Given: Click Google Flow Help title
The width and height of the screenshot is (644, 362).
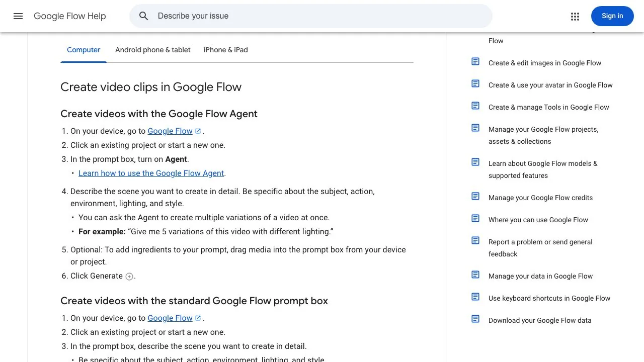Looking at the screenshot, I should (70, 16).
